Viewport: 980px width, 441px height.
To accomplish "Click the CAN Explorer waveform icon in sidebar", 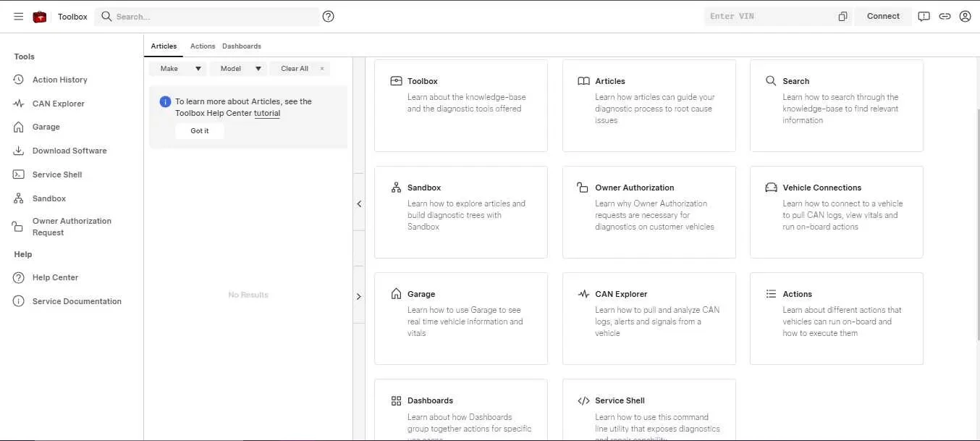I will point(19,104).
